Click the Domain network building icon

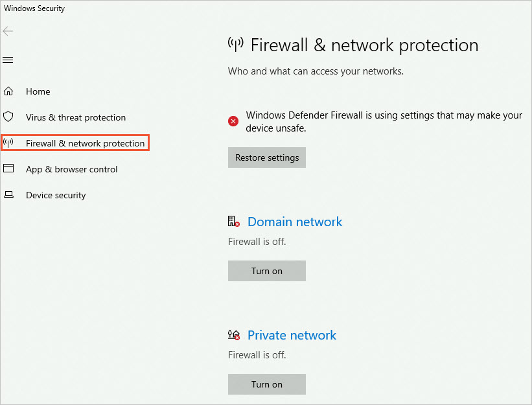tap(233, 221)
